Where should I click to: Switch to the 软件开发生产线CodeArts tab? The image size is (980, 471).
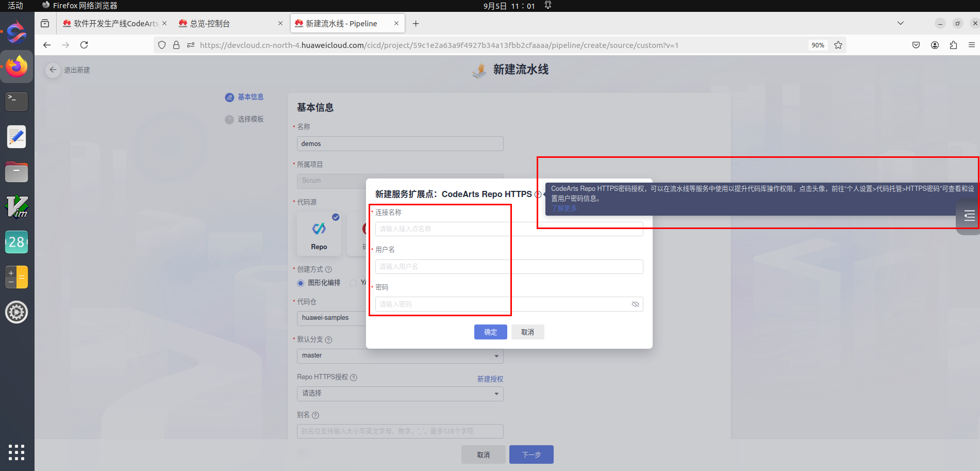pos(116,24)
